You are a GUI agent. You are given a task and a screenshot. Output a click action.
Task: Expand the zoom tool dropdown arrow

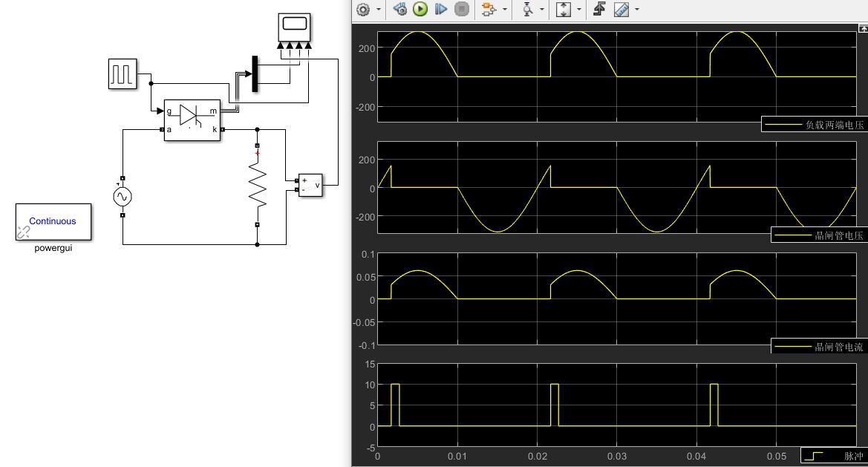[x=544, y=10]
